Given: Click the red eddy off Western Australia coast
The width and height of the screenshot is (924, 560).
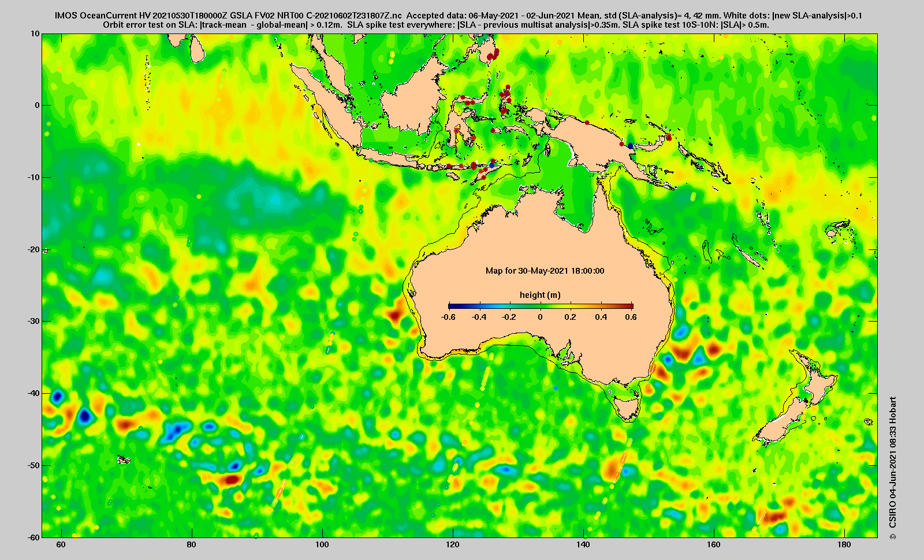Looking at the screenshot, I should coord(395,315).
